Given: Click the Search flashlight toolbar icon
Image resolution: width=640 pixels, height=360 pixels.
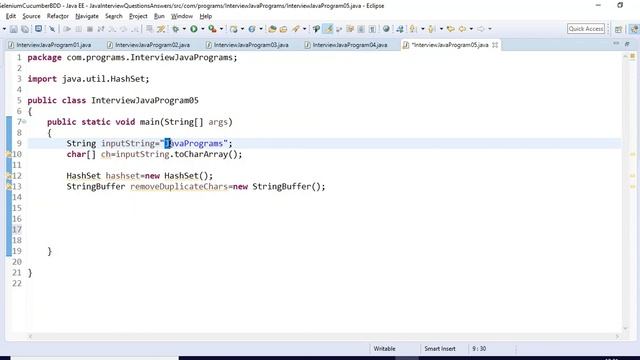Looking at the screenshot, I should tap(296, 29).
